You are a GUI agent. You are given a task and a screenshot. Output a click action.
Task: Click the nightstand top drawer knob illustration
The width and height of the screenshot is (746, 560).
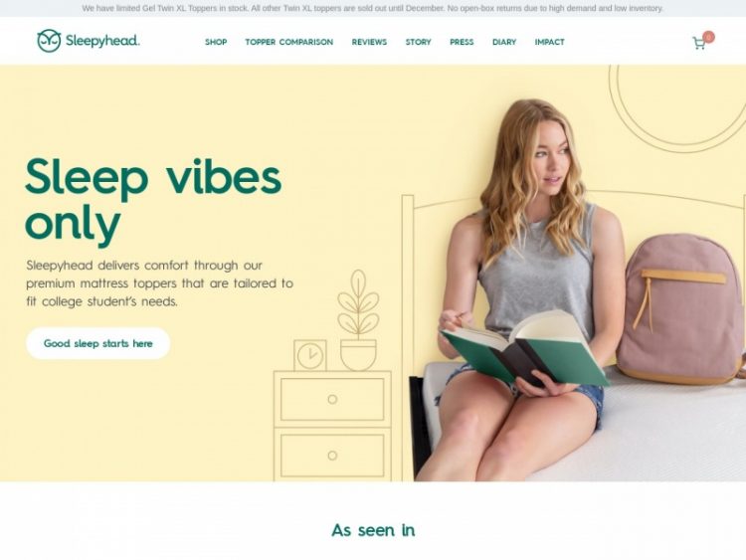coord(332,399)
